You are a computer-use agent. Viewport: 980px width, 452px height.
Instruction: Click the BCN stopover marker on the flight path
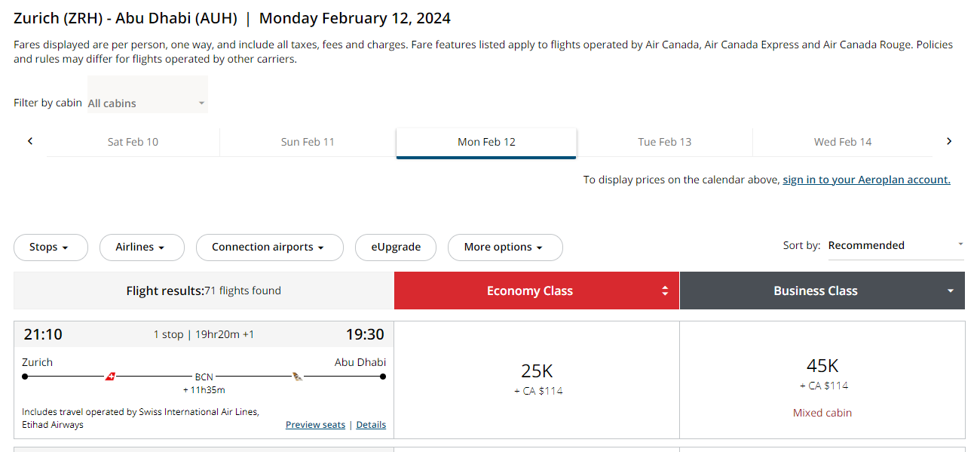203,376
